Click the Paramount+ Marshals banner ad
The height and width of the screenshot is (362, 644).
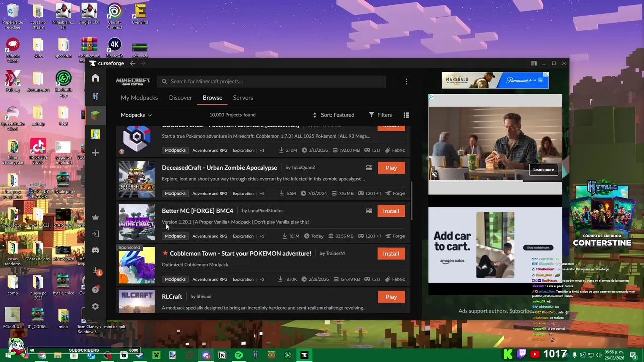(x=495, y=80)
